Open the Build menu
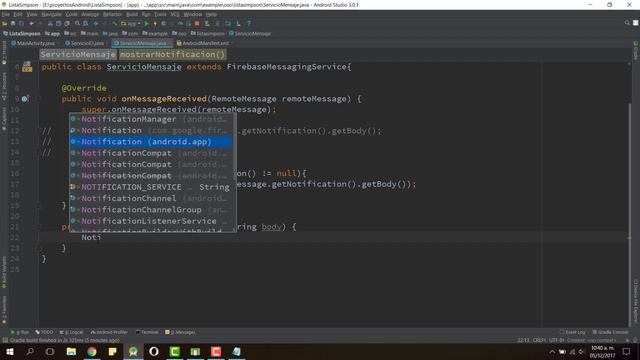Viewport: 640px width, 360px height. [131, 14]
